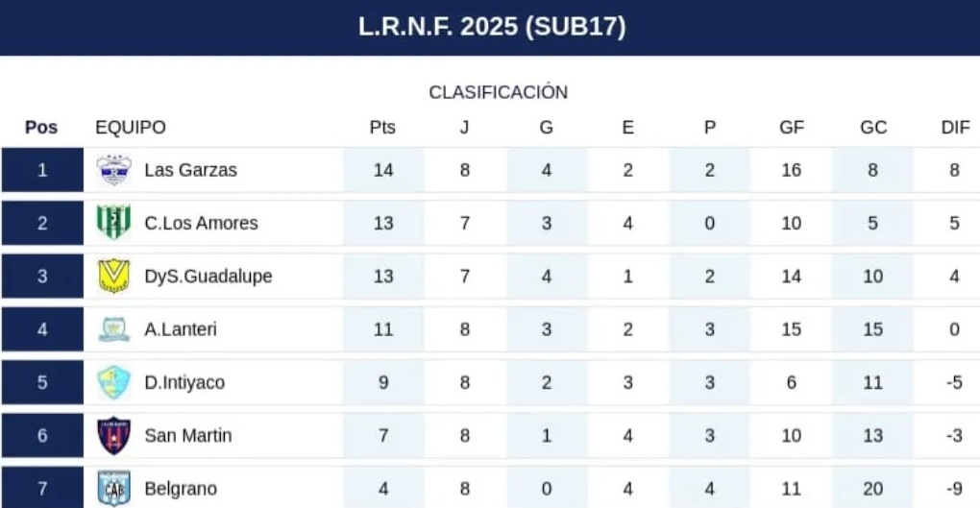Select the GF column header
Screen dimensions: 980x508
click(x=792, y=128)
